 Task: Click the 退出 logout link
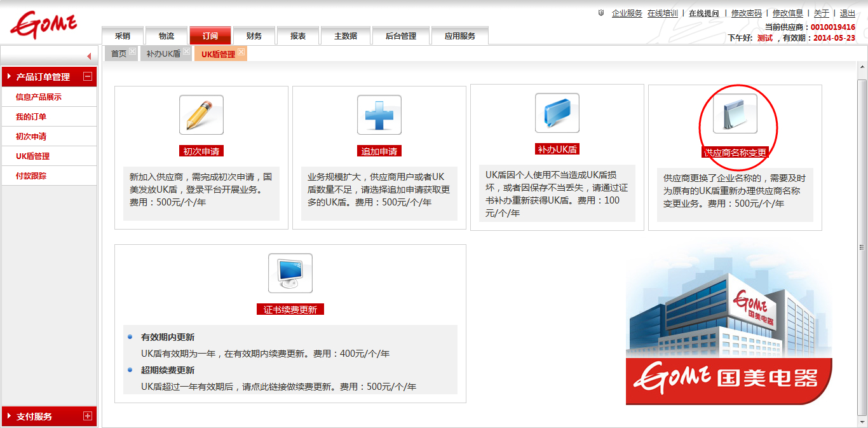(847, 13)
